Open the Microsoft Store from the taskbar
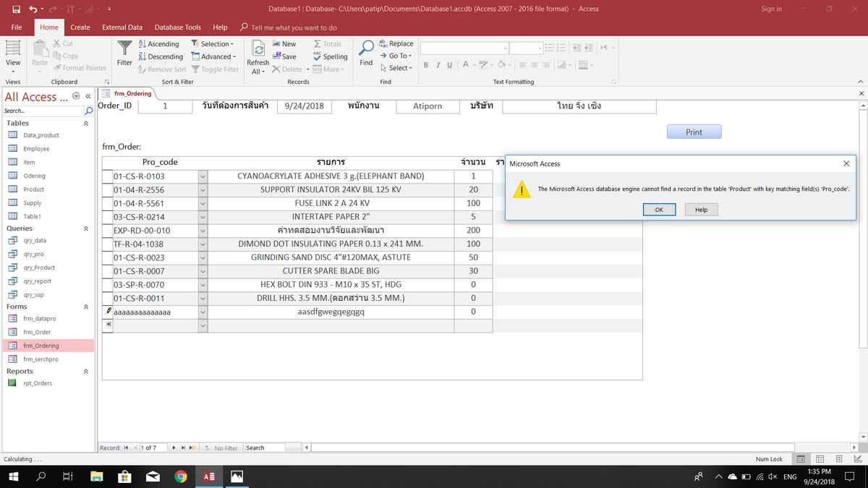Viewport: 868px width, 488px height. 124,476
